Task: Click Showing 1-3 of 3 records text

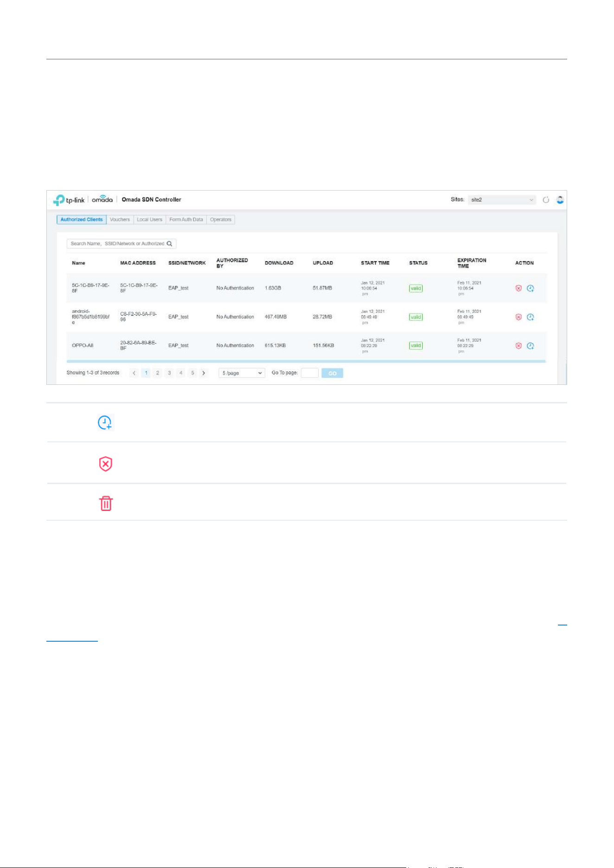Action: [x=93, y=373]
